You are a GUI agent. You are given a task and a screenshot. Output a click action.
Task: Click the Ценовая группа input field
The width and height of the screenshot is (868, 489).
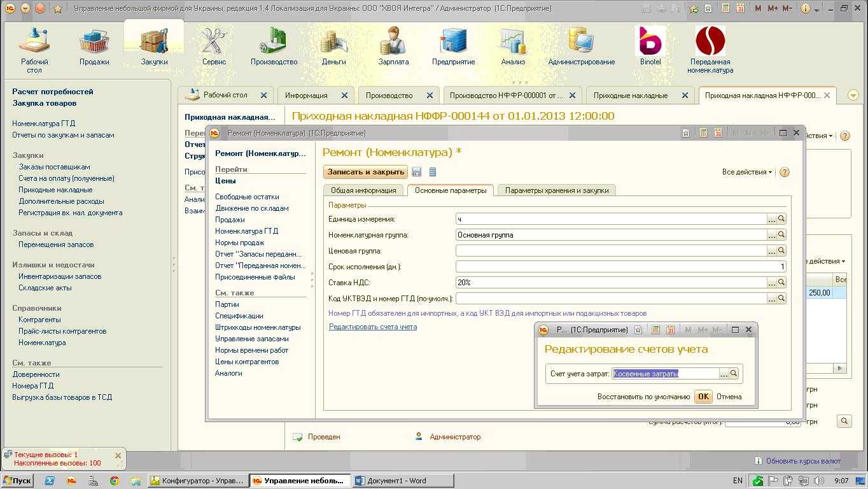pyautogui.click(x=612, y=250)
